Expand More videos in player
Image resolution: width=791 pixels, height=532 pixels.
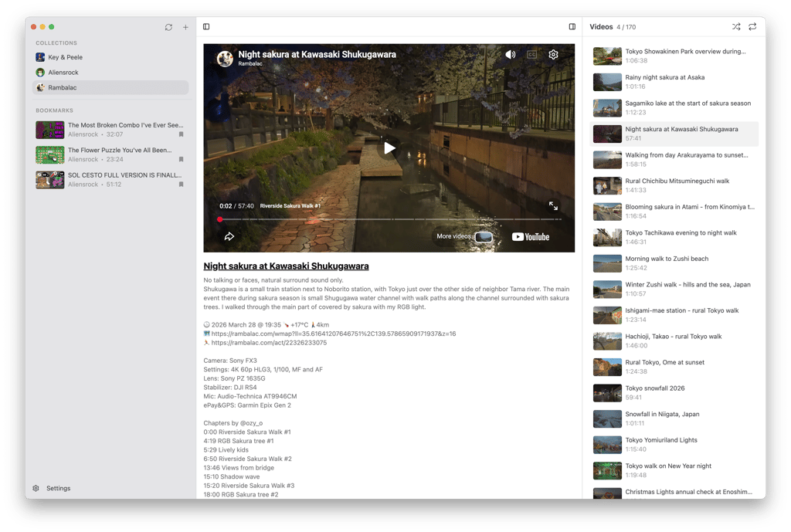tap(463, 237)
